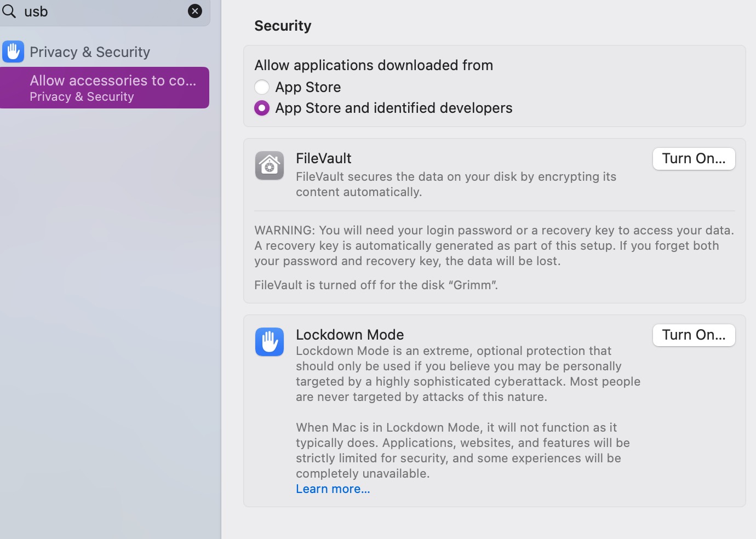
Task: Click the "Lockdown Mode" title text
Action: point(350,335)
